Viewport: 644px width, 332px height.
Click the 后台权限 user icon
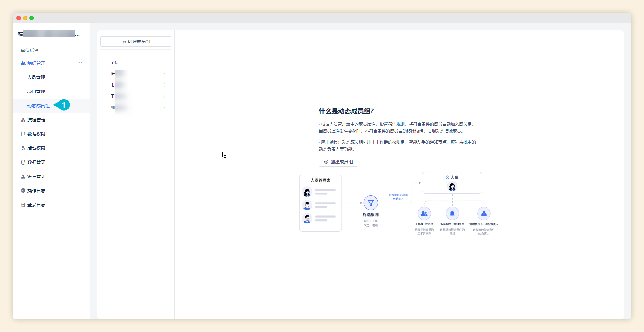[x=23, y=148]
